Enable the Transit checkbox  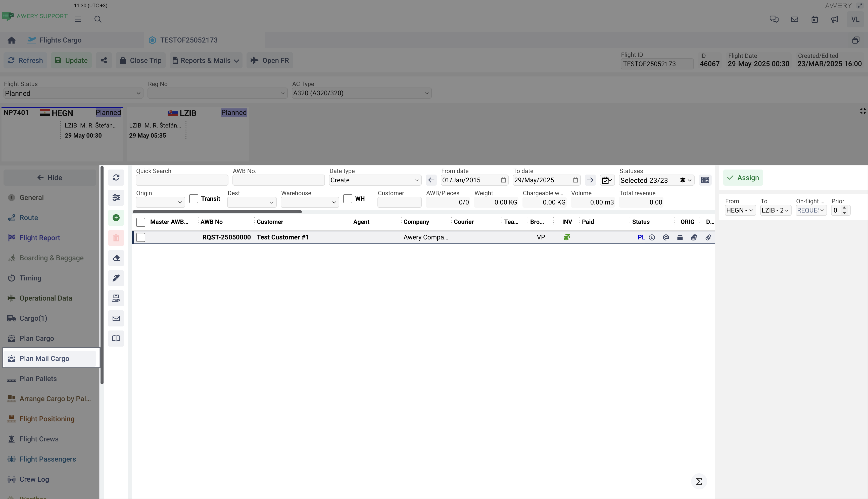(194, 199)
